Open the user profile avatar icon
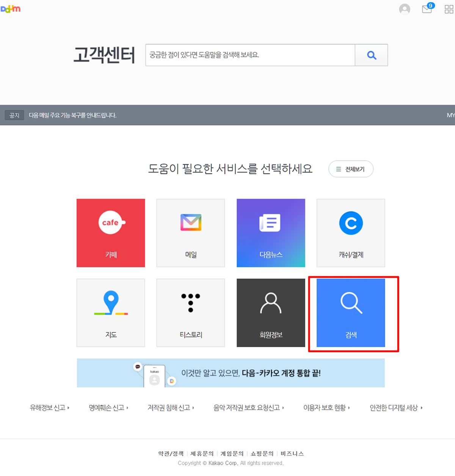The height and width of the screenshot is (476, 455). (405, 9)
